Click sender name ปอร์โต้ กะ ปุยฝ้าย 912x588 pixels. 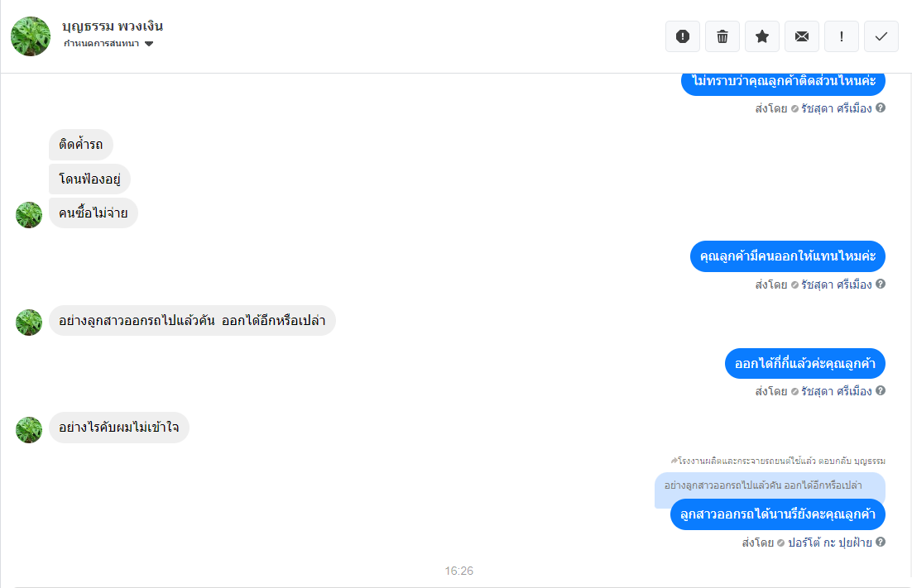click(829, 543)
